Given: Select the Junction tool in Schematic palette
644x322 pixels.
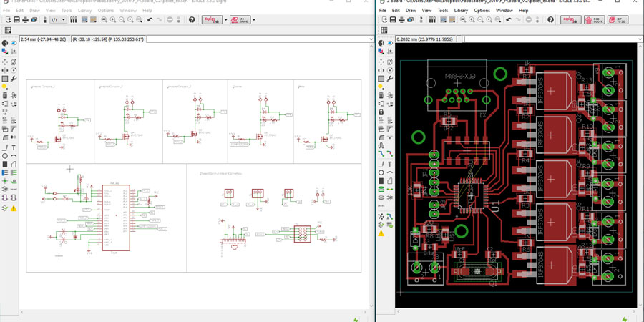Looking at the screenshot, I should pyautogui.click(x=5, y=181).
